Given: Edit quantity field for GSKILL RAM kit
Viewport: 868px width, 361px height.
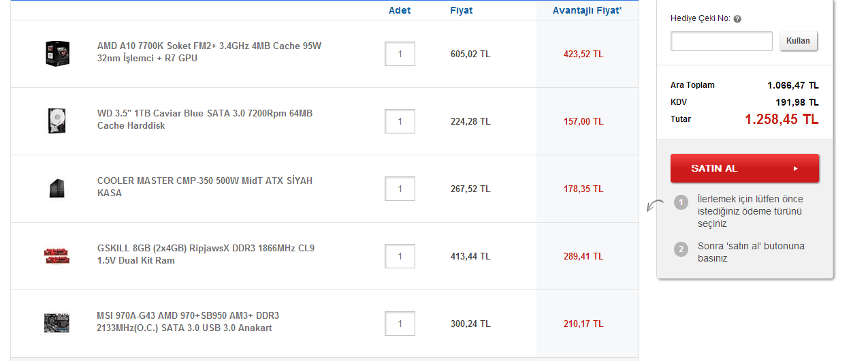Looking at the screenshot, I should point(400,256).
